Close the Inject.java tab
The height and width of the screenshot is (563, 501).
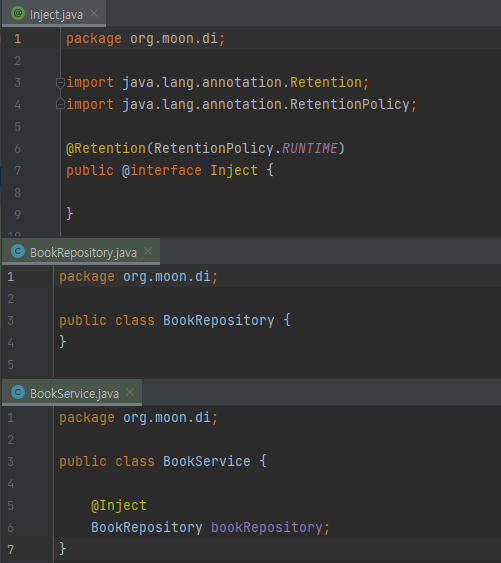click(94, 14)
